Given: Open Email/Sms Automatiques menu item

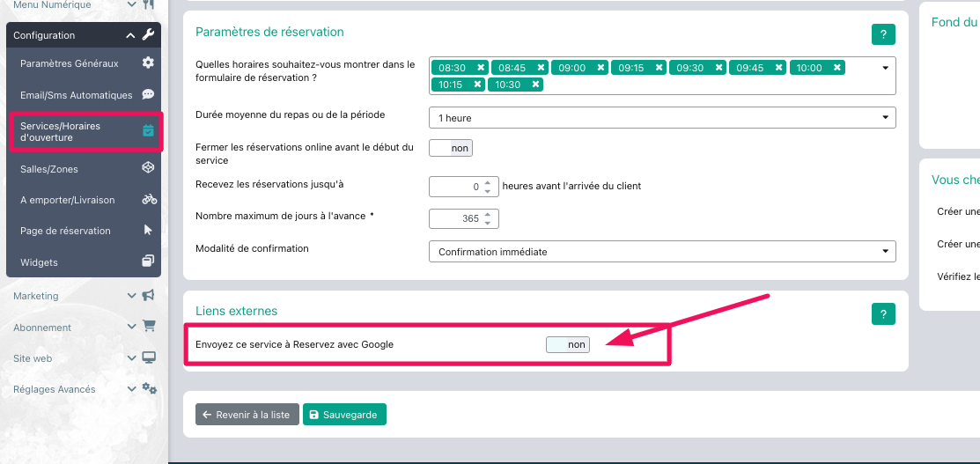Looking at the screenshot, I should 84,95.
